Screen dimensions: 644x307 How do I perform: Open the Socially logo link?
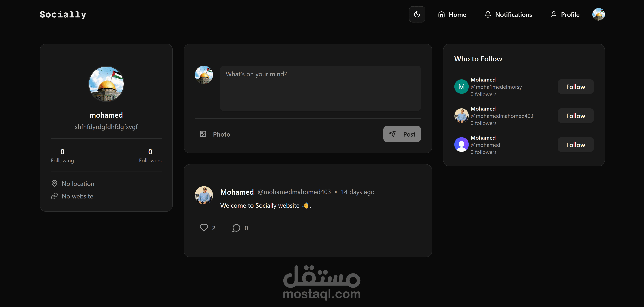point(63,14)
